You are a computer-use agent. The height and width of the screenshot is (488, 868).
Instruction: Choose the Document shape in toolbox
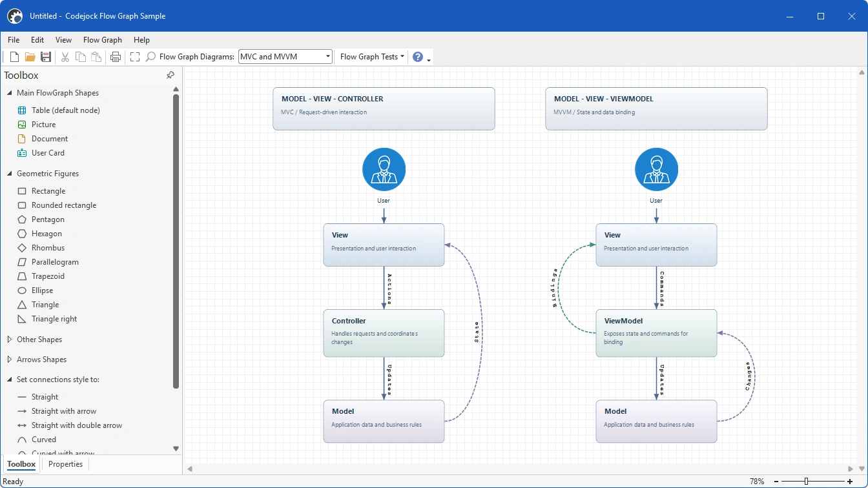(x=50, y=139)
